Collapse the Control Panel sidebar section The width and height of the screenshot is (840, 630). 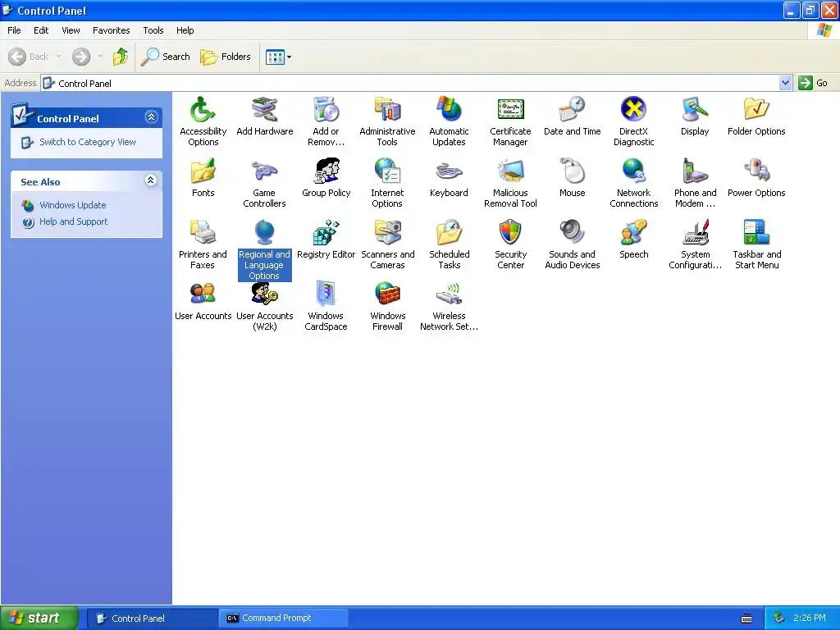pyautogui.click(x=151, y=116)
